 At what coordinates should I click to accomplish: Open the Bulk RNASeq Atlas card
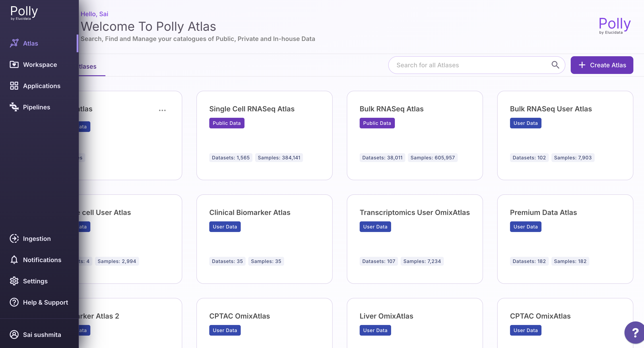(x=415, y=135)
